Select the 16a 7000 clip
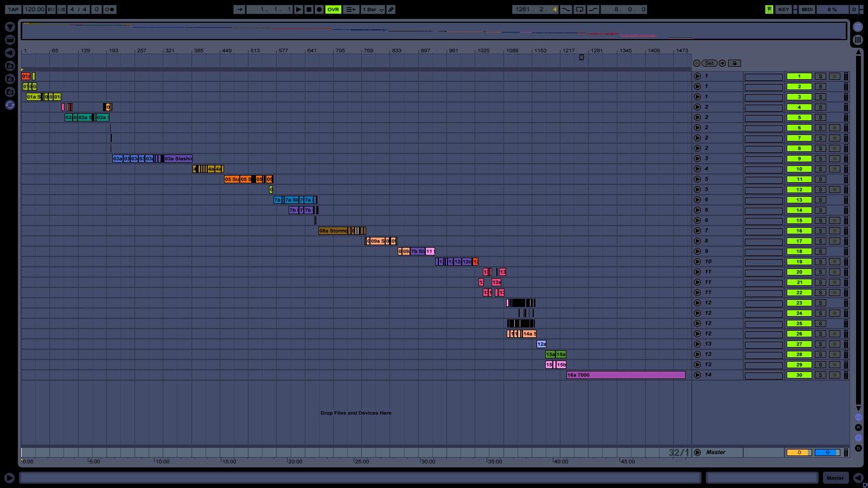The image size is (868, 488). tap(625, 375)
